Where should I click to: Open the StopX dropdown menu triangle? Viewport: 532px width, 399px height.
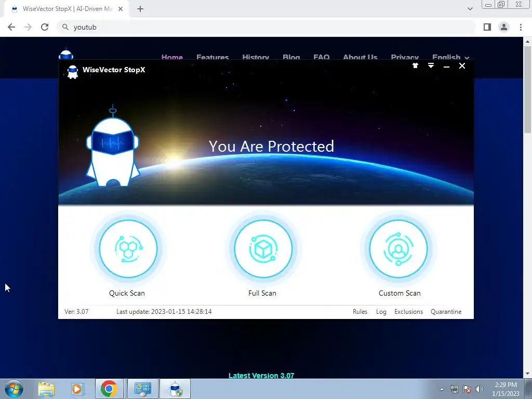tap(431, 65)
